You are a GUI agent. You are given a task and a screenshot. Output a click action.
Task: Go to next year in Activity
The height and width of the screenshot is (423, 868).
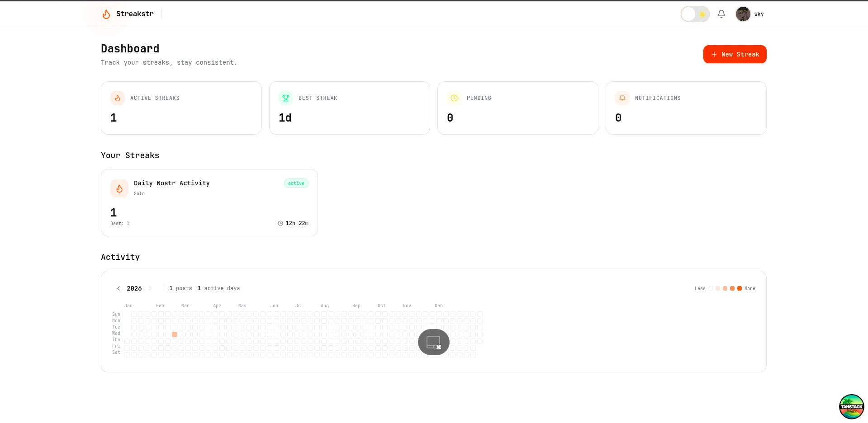tap(150, 288)
